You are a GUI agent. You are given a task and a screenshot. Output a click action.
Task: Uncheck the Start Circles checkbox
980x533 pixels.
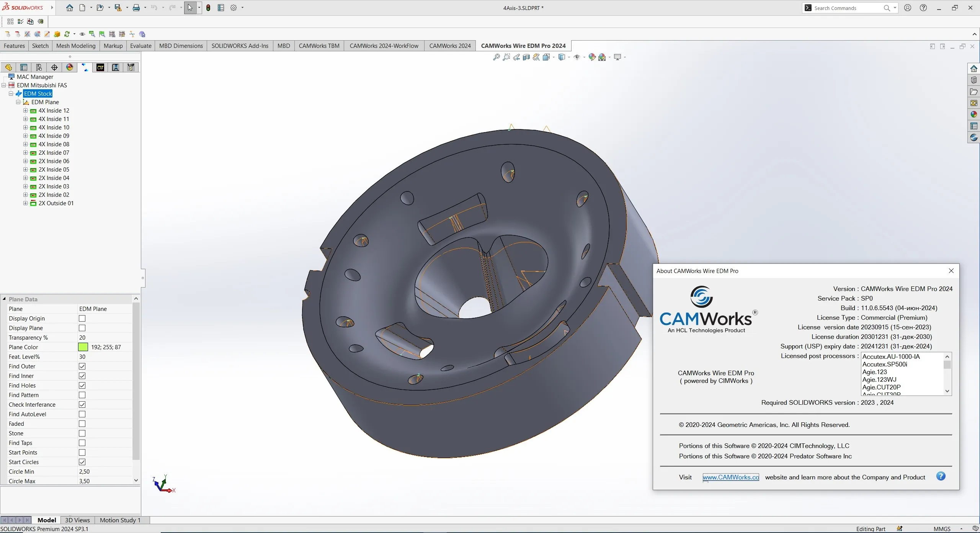(82, 462)
